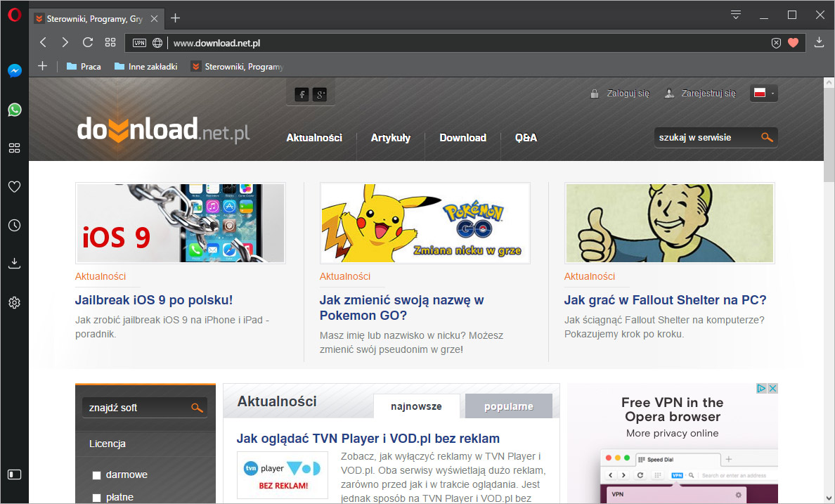Open the iOS 9 jailbreak thumbnail
The image size is (835, 504).
[181, 224]
